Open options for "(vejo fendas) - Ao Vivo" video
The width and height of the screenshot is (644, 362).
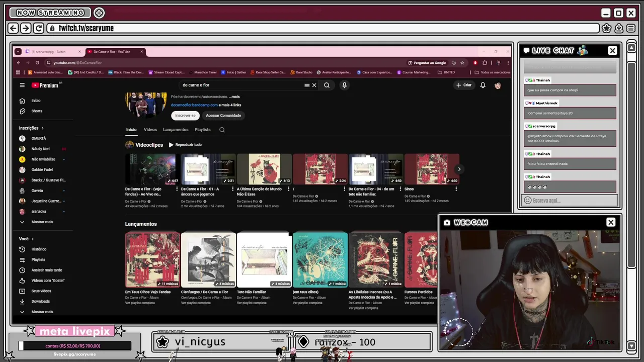pyautogui.click(x=177, y=189)
